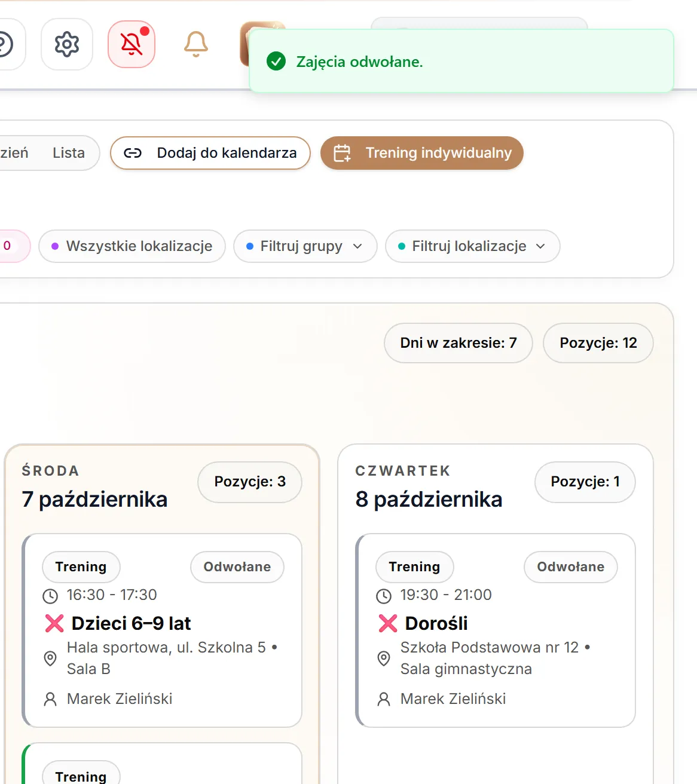
Task: Click the CZWARTEK weekday label
Action: pyautogui.click(x=403, y=471)
